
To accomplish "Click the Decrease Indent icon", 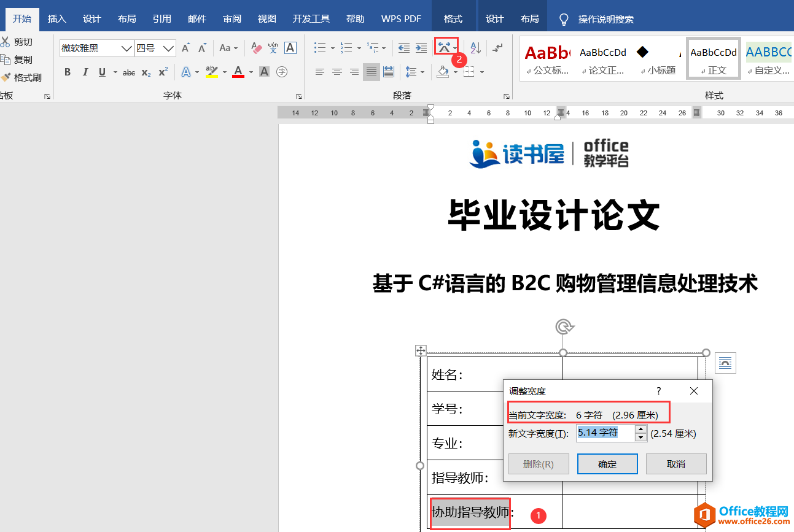I will [403, 48].
